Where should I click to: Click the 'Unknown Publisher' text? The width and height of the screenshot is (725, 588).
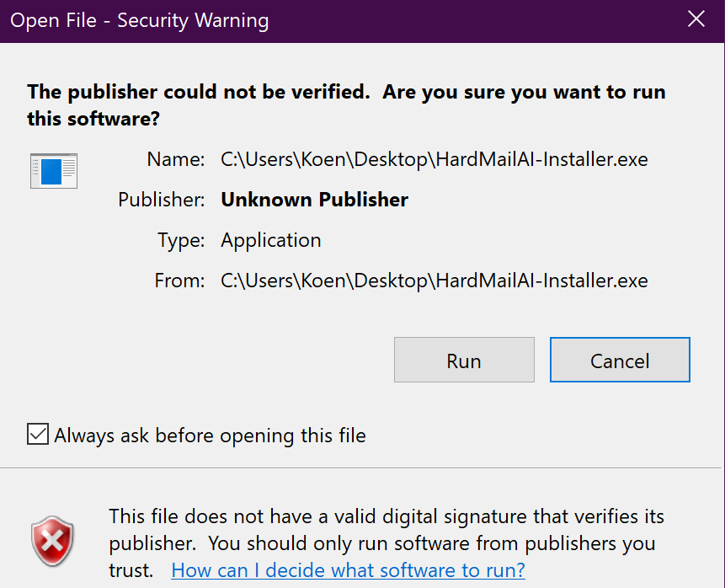(x=314, y=200)
